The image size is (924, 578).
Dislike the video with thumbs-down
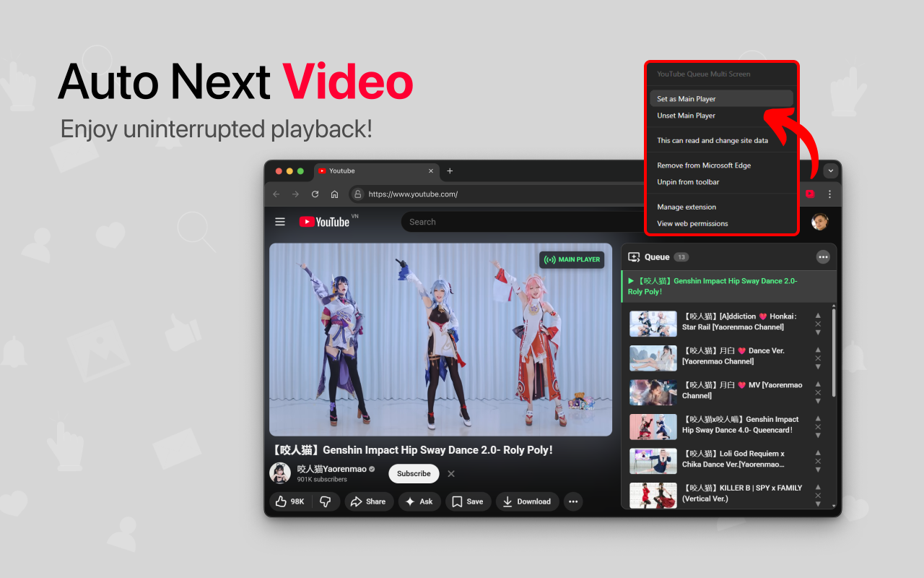pyautogui.click(x=326, y=501)
